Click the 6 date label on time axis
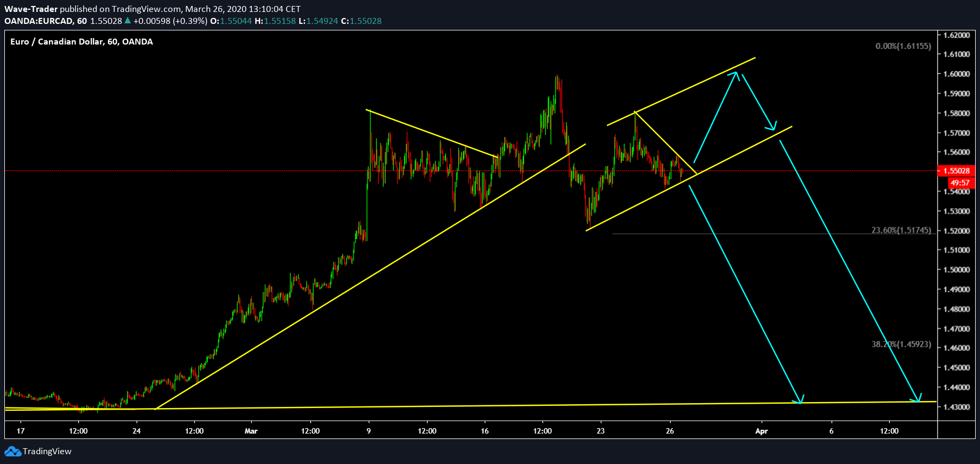The height and width of the screenshot is (464, 980). click(x=831, y=431)
